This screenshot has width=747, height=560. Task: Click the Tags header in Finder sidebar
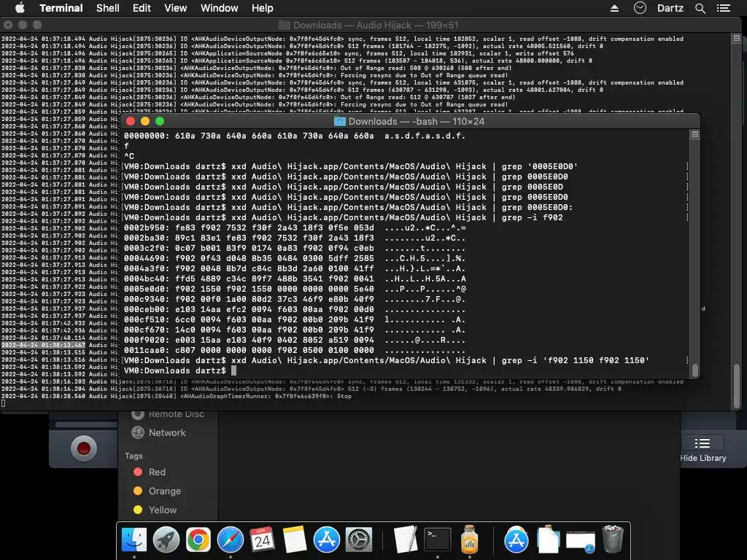[133, 456]
